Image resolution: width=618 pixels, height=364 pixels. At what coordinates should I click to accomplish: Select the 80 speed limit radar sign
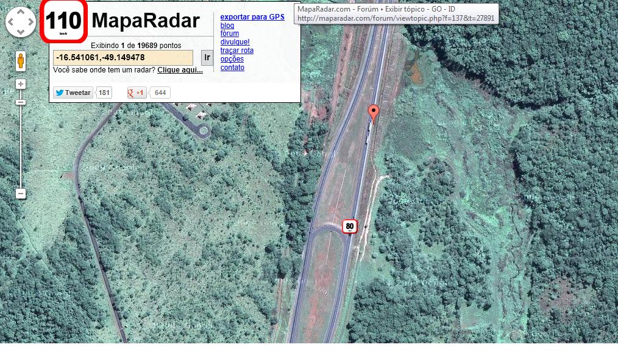pyautogui.click(x=349, y=226)
